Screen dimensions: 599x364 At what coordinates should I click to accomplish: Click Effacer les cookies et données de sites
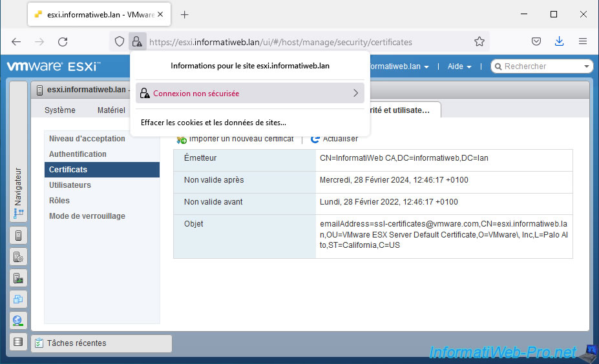click(213, 123)
